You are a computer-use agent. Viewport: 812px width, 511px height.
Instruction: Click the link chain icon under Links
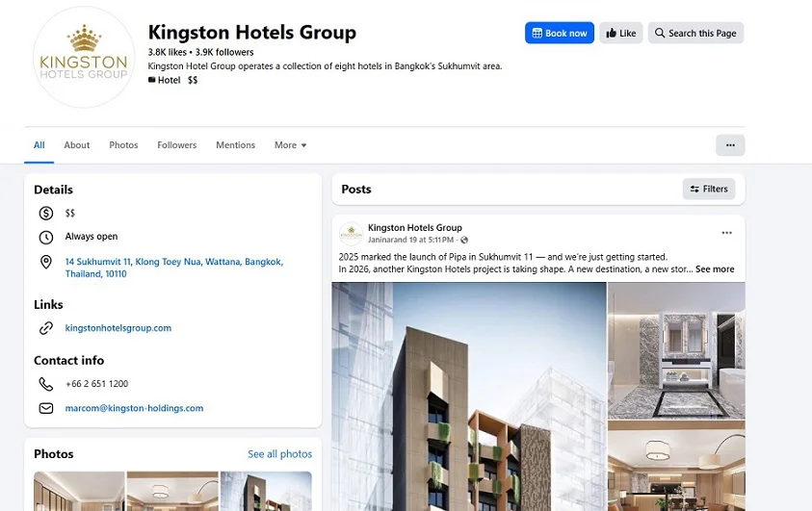pos(46,328)
